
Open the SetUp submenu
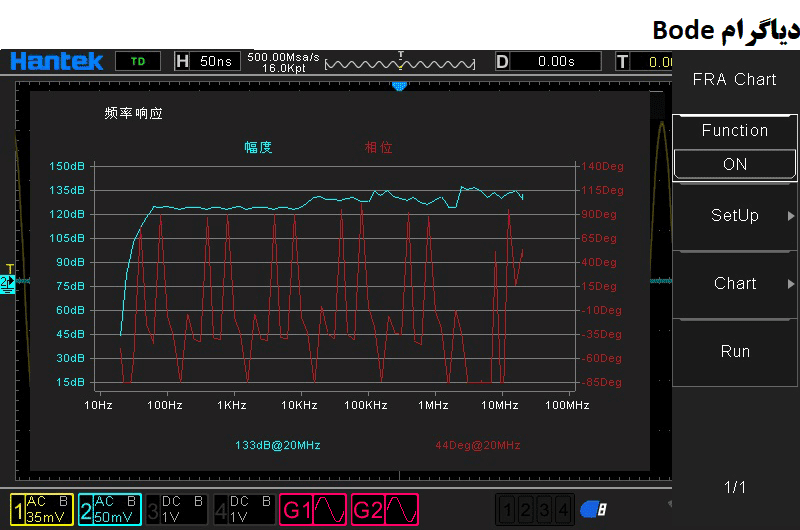[735, 215]
